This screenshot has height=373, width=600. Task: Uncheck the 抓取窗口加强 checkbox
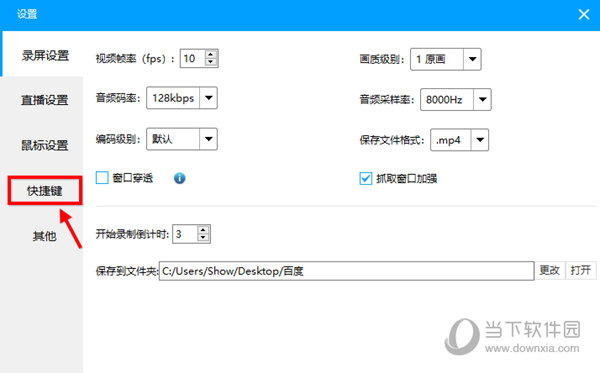point(365,178)
